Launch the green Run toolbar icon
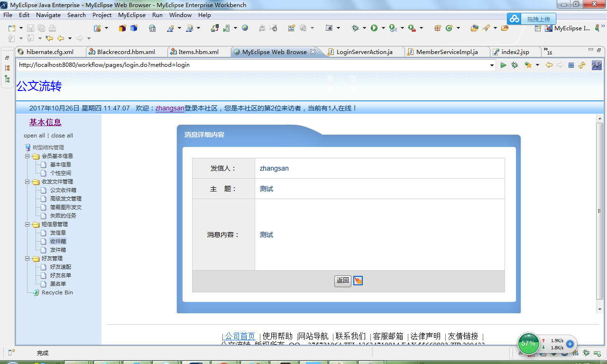607x364 pixels. click(374, 28)
